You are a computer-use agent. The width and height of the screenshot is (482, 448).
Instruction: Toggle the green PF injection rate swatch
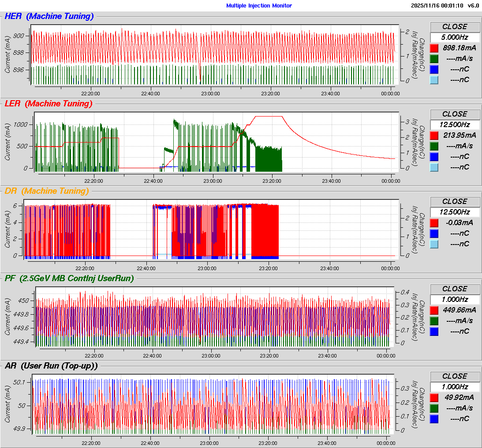pyautogui.click(x=434, y=320)
